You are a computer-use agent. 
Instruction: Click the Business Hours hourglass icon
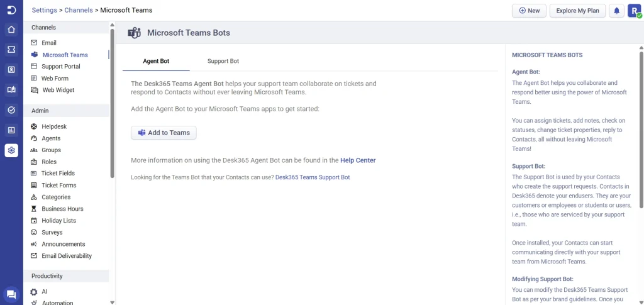pyautogui.click(x=34, y=209)
